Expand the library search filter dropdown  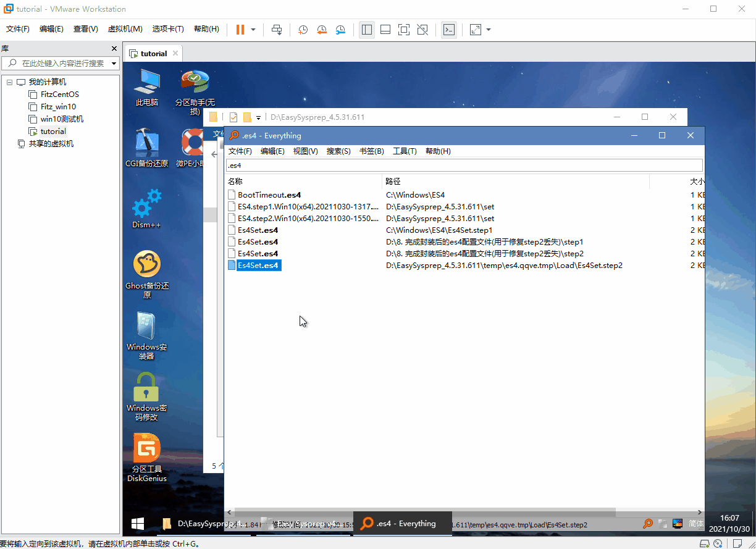click(114, 63)
